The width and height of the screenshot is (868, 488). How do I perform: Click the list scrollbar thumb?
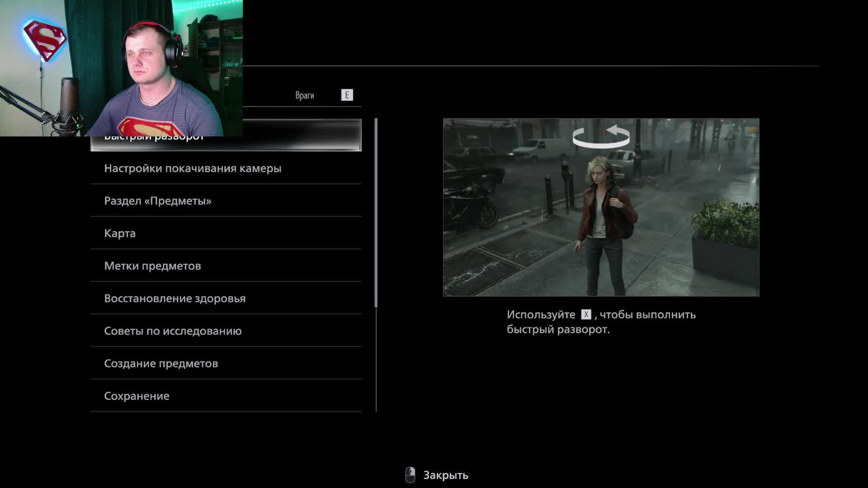(376, 212)
